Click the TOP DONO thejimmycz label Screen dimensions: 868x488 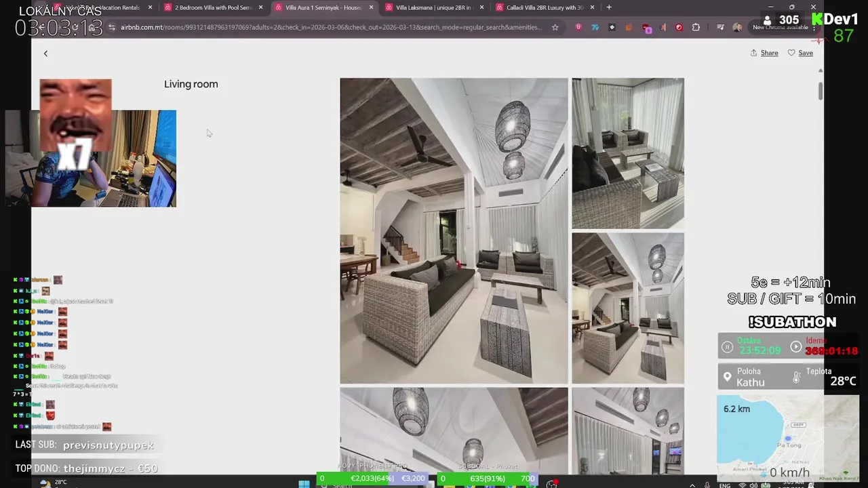click(87, 468)
